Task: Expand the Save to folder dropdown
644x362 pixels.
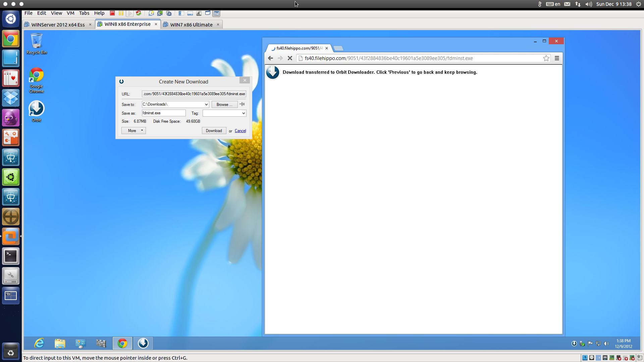Action: coord(206,104)
